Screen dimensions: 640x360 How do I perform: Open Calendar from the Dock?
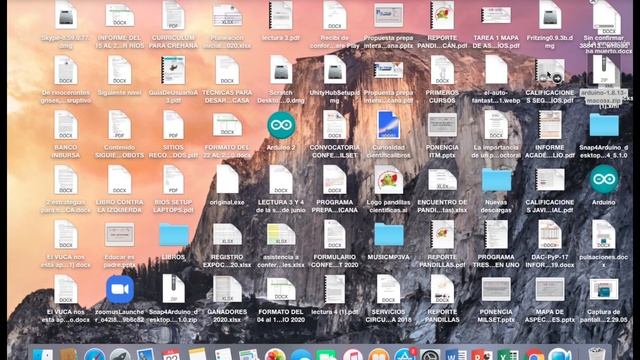point(171,355)
